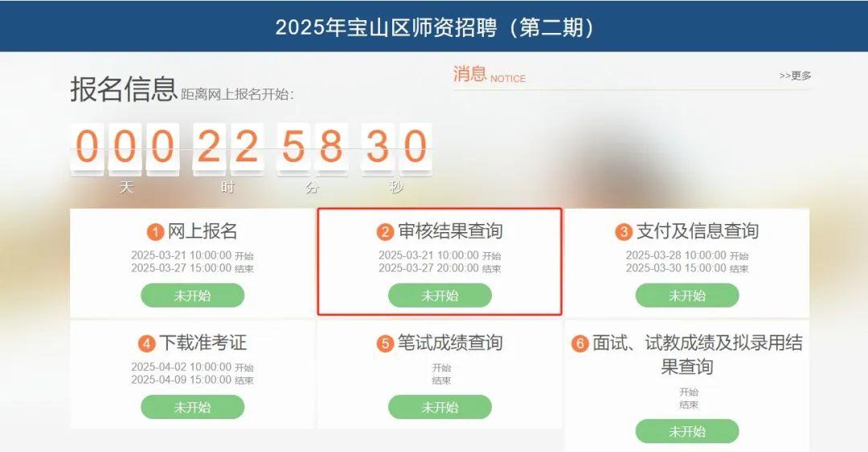Open the 网上报名 heading
Viewport: 868px width, 452px height.
(x=202, y=231)
